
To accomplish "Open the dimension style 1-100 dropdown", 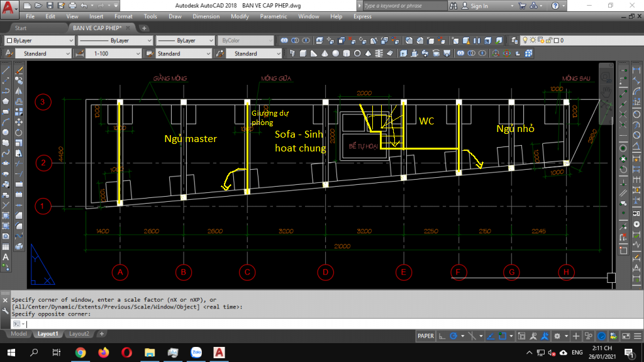I will click(113, 53).
